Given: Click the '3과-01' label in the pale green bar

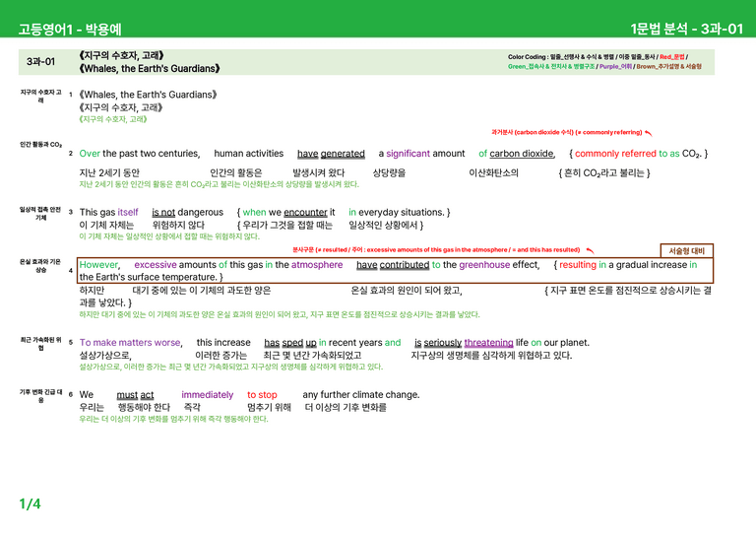Looking at the screenshot, I should [x=41, y=62].
